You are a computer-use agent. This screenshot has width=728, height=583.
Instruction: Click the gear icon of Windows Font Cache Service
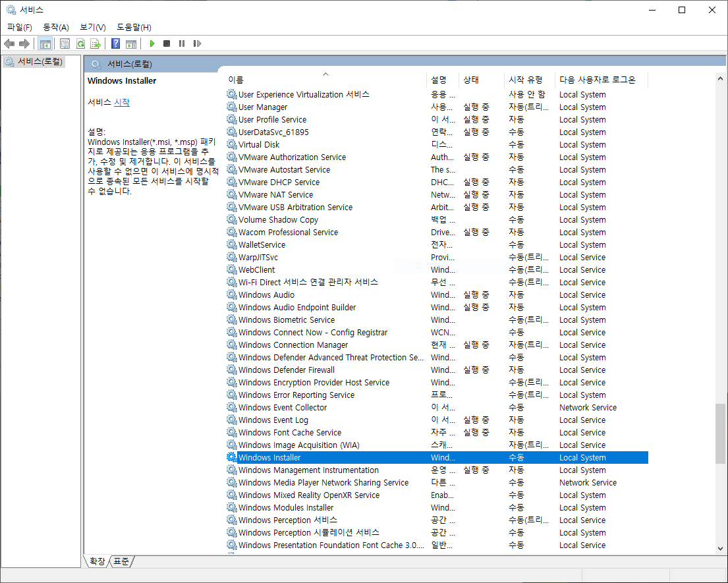232,433
